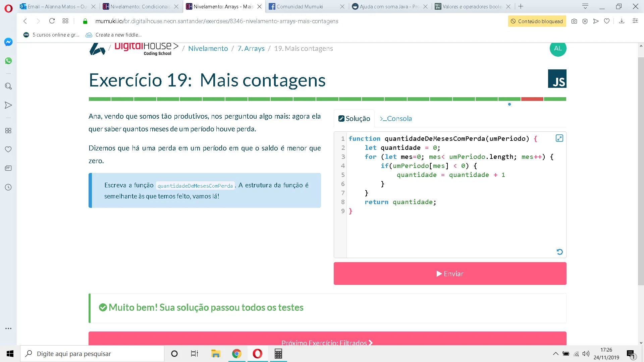The image size is (644, 362).
Task: Toggle the Conteúdo bloqueado blocker badge
Action: tap(537, 21)
